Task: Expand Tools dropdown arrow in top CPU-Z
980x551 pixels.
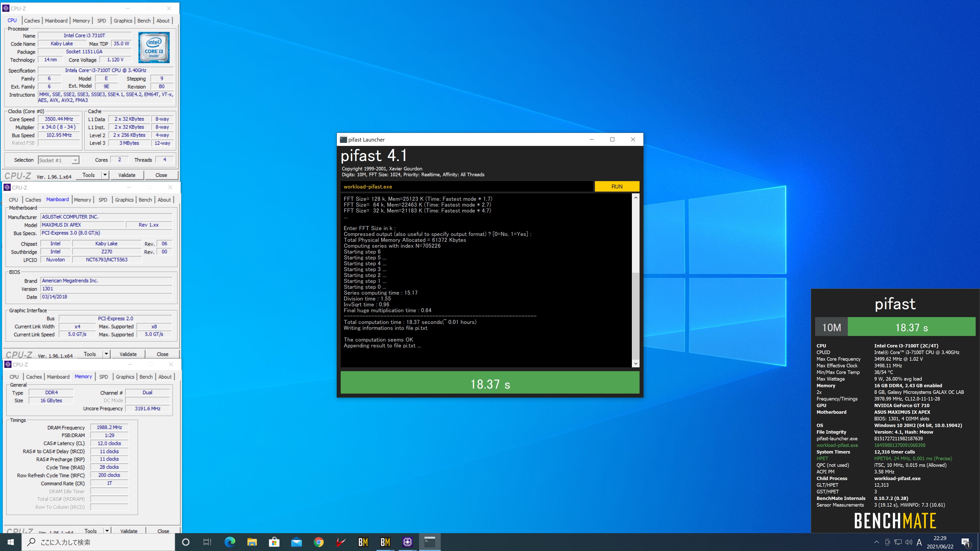Action: (105, 175)
